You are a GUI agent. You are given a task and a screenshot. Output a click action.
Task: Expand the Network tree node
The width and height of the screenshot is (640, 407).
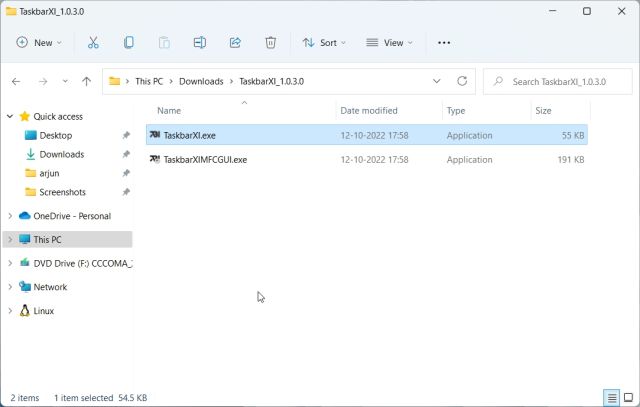[x=10, y=287]
